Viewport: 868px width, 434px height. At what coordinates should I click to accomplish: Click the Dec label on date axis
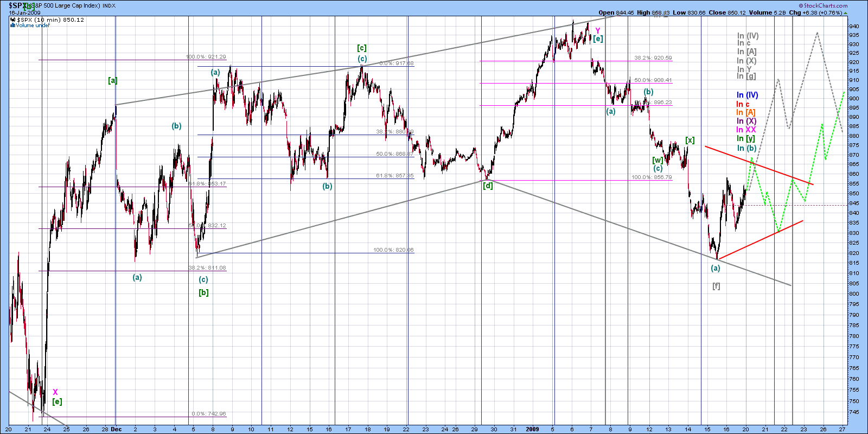[116, 429]
